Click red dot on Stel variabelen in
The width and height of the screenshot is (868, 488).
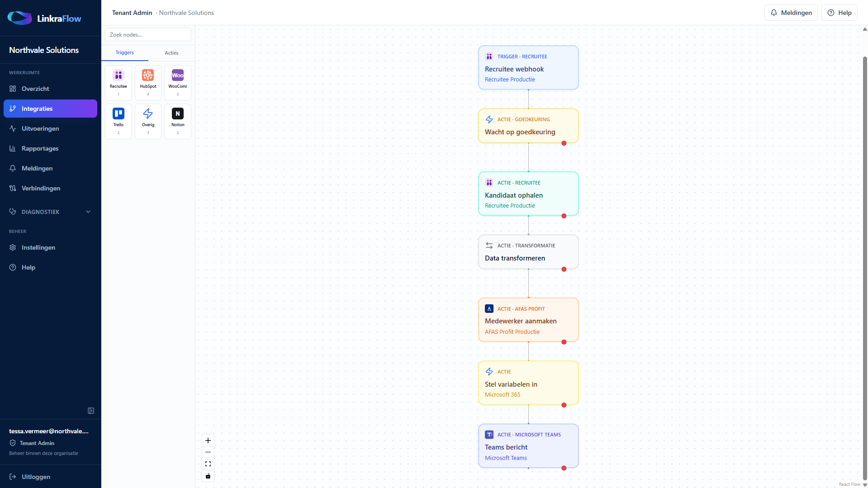pyautogui.click(x=564, y=405)
